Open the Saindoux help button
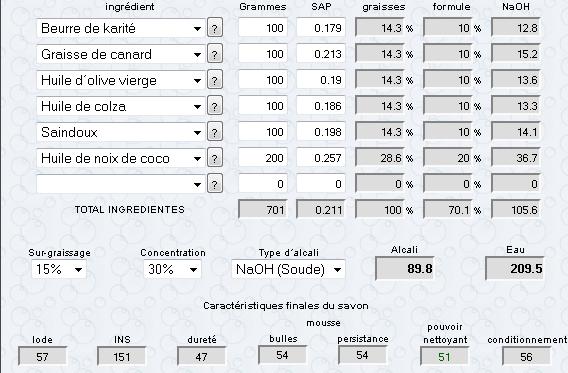This screenshot has width=568, height=373. pos(215,133)
